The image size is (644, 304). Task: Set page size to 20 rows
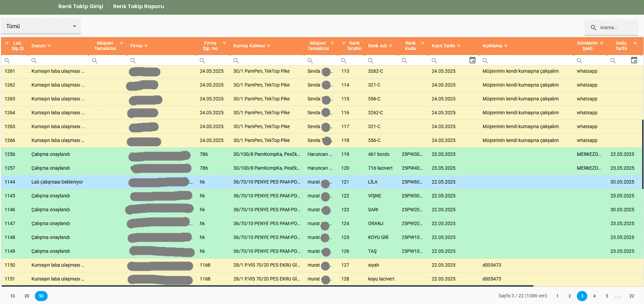coord(27,296)
